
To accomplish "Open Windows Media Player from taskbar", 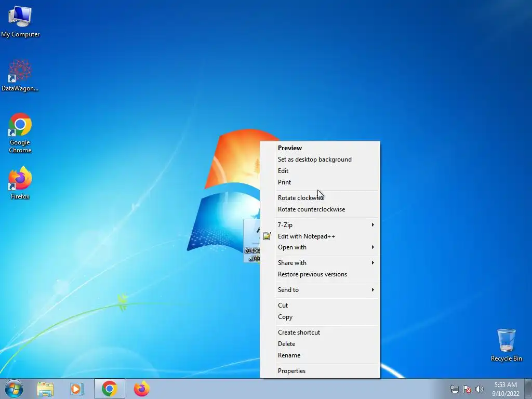I will [x=77, y=389].
